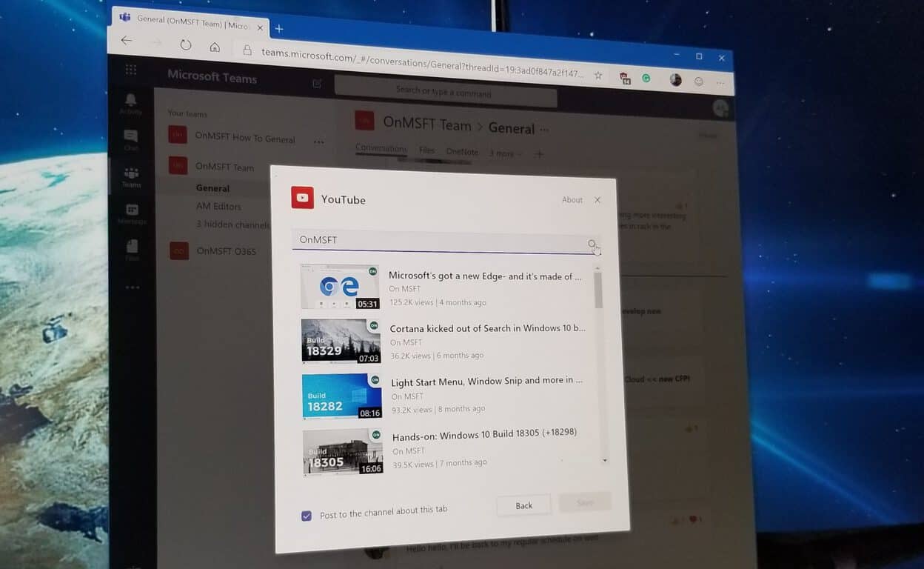Close the YouTube dialog with X
Image resolution: width=924 pixels, height=569 pixels.
pyautogui.click(x=597, y=200)
